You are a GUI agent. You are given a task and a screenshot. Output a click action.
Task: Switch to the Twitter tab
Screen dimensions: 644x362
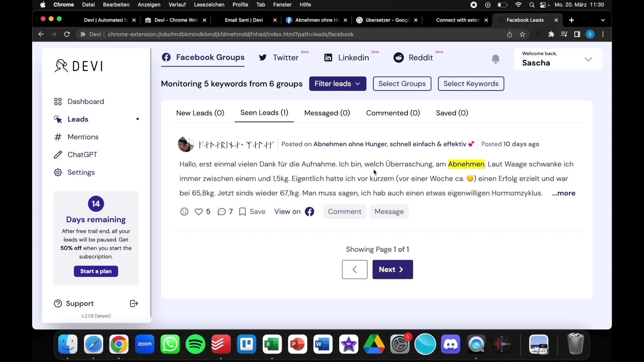(x=278, y=58)
